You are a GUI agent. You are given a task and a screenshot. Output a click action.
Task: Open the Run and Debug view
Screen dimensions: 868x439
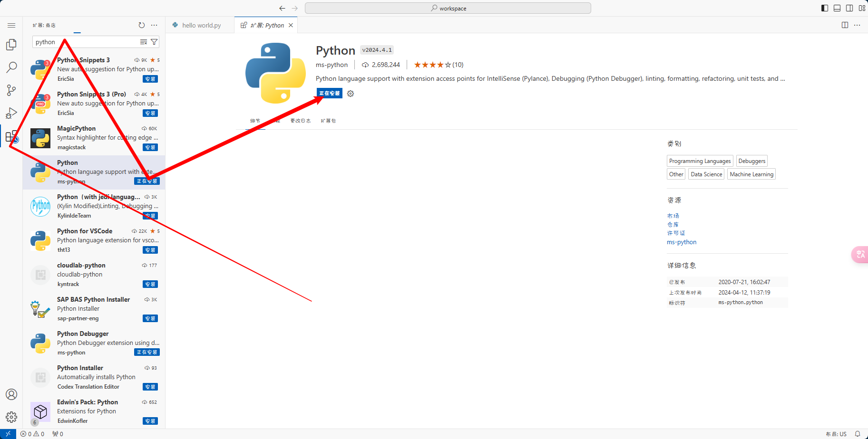(x=11, y=113)
